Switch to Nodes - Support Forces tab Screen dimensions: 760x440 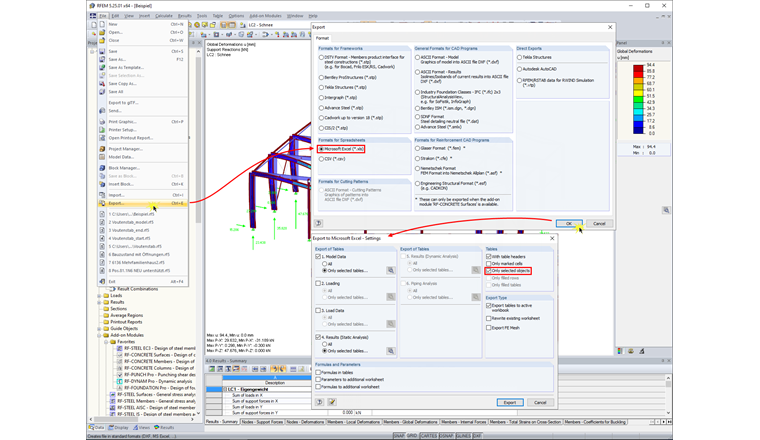click(x=262, y=422)
